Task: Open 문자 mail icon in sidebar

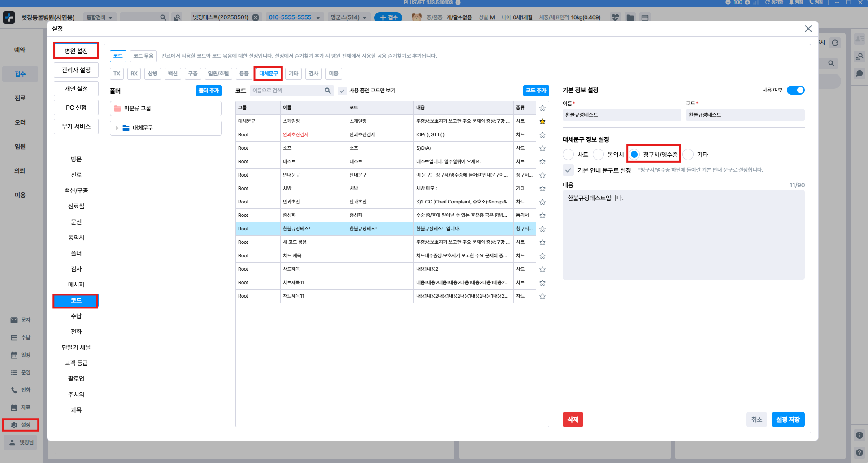Action: (x=14, y=320)
